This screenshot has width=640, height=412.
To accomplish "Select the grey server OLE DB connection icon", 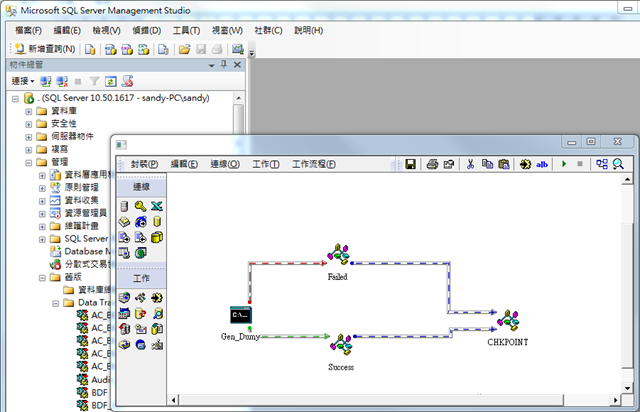I will pyautogui.click(x=124, y=206).
